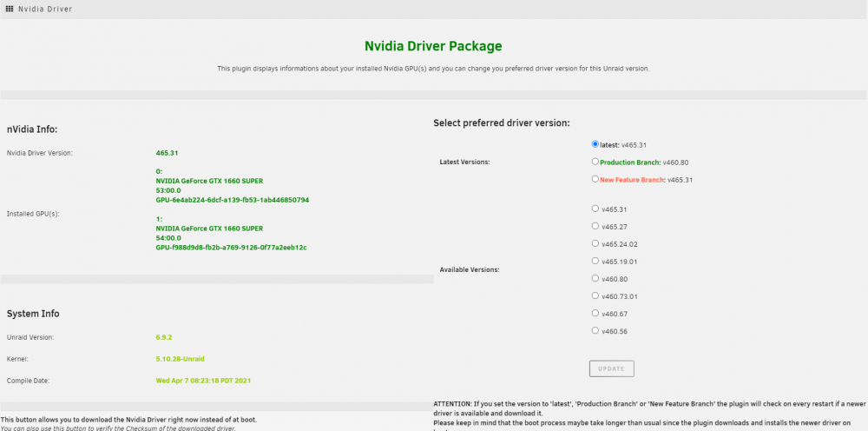Image resolution: width=868 pixels, height=431 pixels.
Task: Click the 'Select preferred driver version' heading
Action: coord(502,123)
